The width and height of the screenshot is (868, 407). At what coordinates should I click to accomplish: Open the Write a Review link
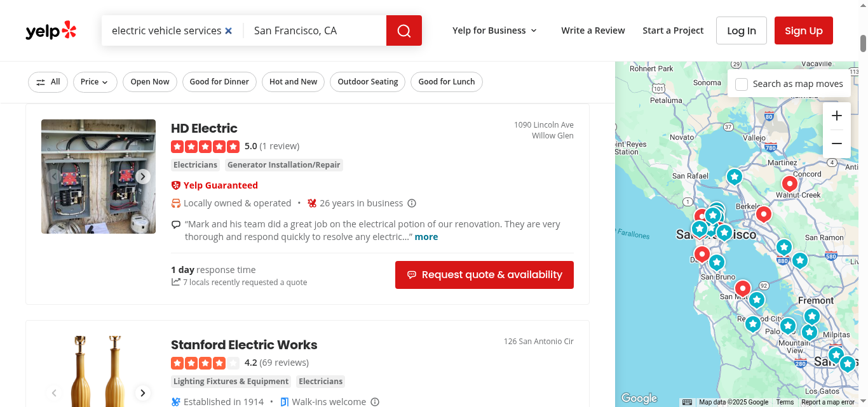593,30
